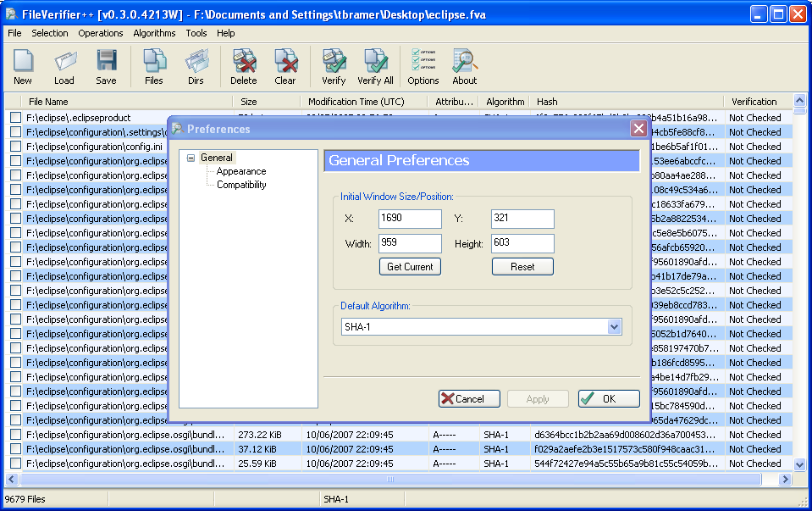
Task: Open the Options toolbar icon
Action: pyautogui.click(x=423, y=66)
